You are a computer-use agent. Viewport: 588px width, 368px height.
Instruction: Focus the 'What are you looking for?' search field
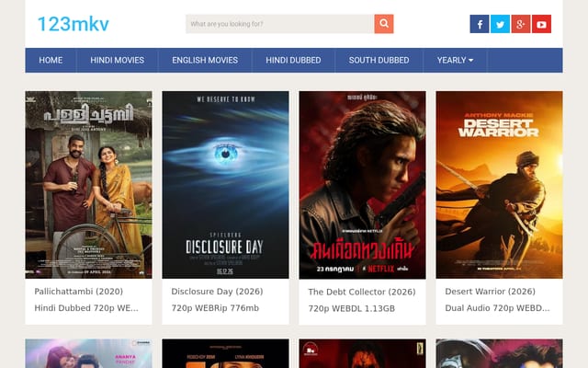coord(279,24)
